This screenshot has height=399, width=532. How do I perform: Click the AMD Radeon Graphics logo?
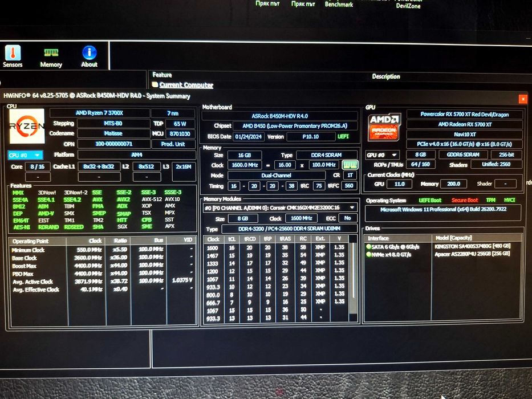coord(384,127)
